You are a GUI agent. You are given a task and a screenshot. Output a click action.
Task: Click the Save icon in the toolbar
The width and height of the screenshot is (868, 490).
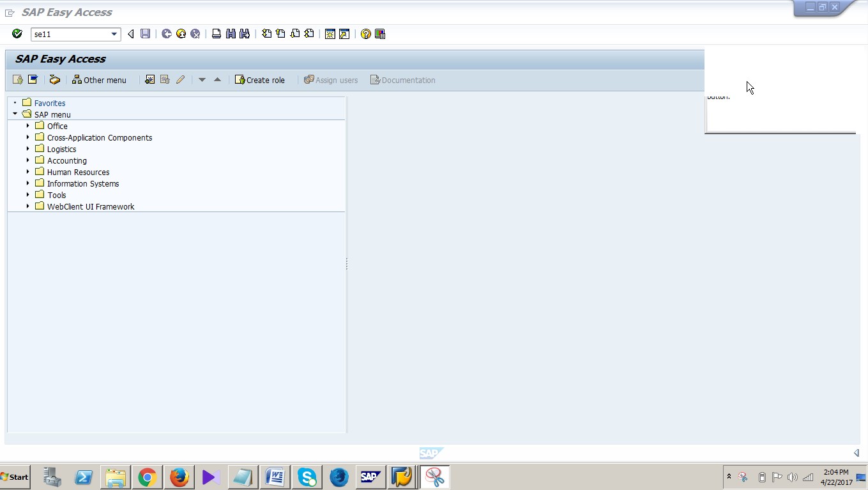coord(145,34)
